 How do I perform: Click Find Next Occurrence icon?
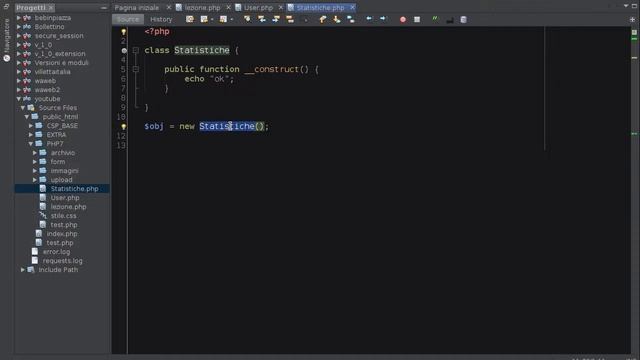click(276, 19)
